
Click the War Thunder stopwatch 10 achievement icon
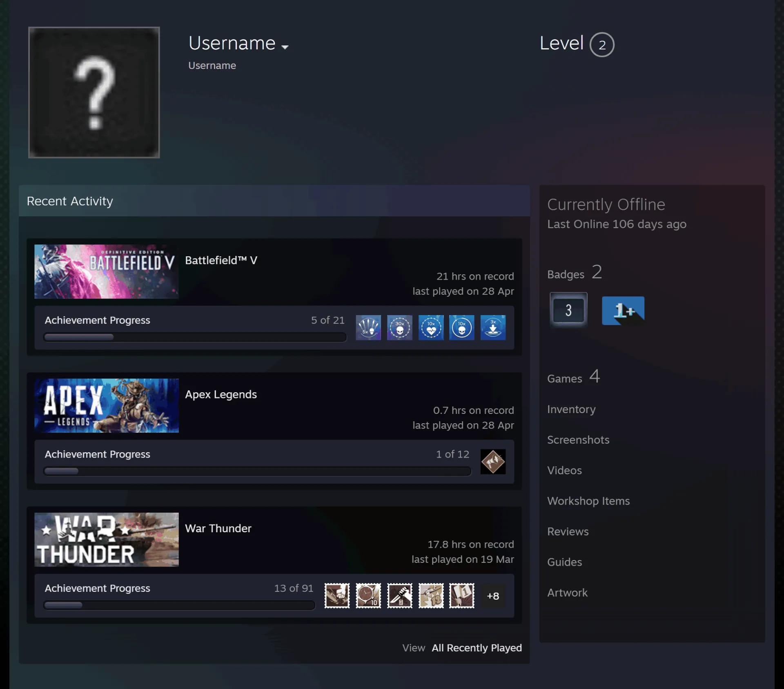click(368, 596)
